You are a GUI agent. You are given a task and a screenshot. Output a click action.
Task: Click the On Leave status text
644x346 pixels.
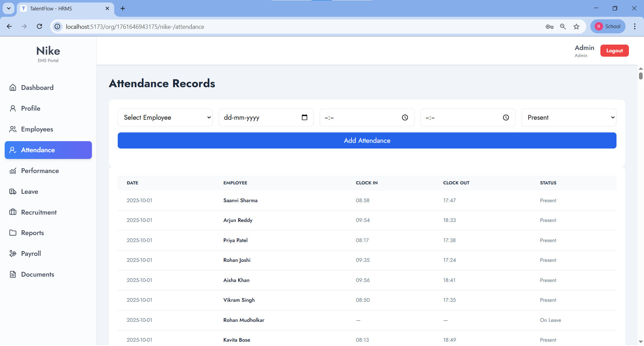(x=550, y=320)
